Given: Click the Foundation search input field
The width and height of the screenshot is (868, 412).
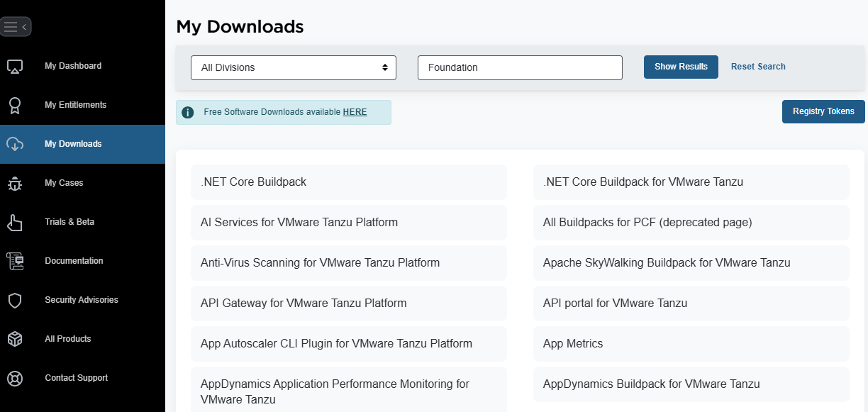Looking at the screenshot, I should pos(520,67).
